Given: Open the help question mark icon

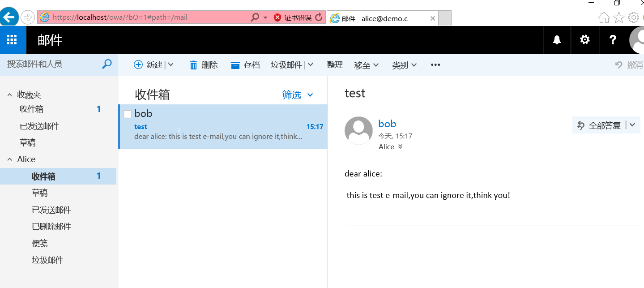Looking at the screenshot, I should point(612,40).
